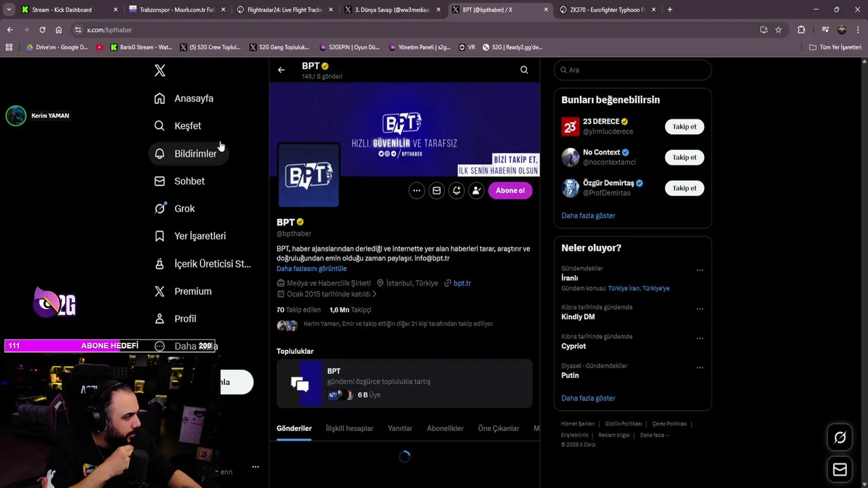The image size is (868, 488).
Task: Select the Öne Çıkanlar tab
Action: pyautogui.click(x=498, y=428)
